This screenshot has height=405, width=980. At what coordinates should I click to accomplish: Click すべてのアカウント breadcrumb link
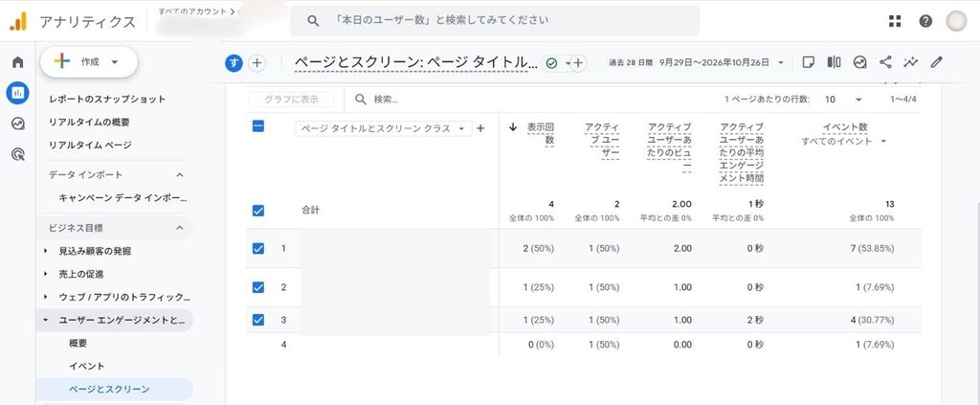pyautogui.click(x=192, y=11)
